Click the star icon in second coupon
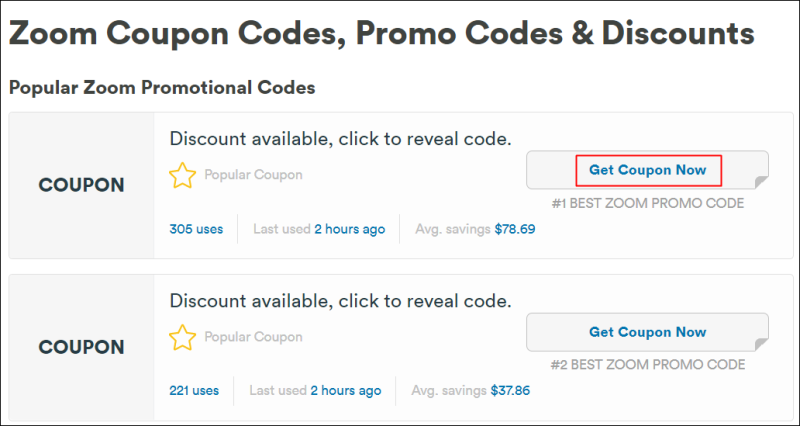The width and height of the screenshot is (800, 426). 182,338
